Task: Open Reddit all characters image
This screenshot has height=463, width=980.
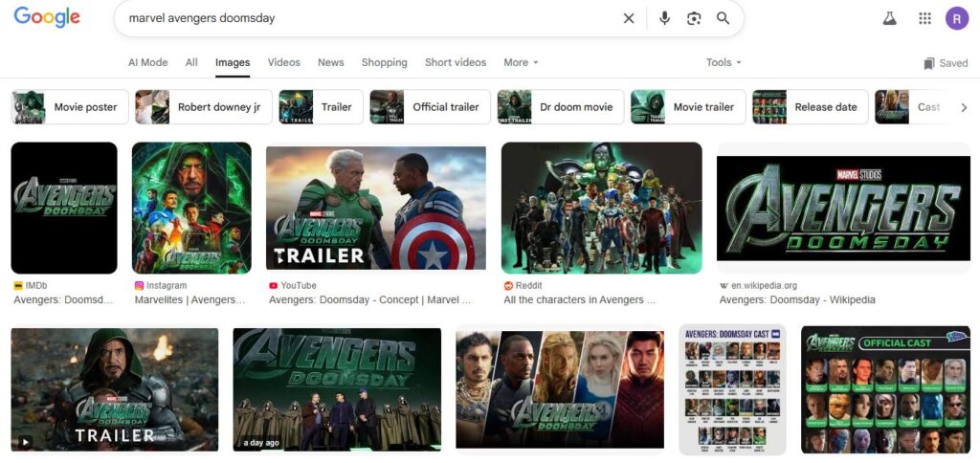Action: point(601,209)
